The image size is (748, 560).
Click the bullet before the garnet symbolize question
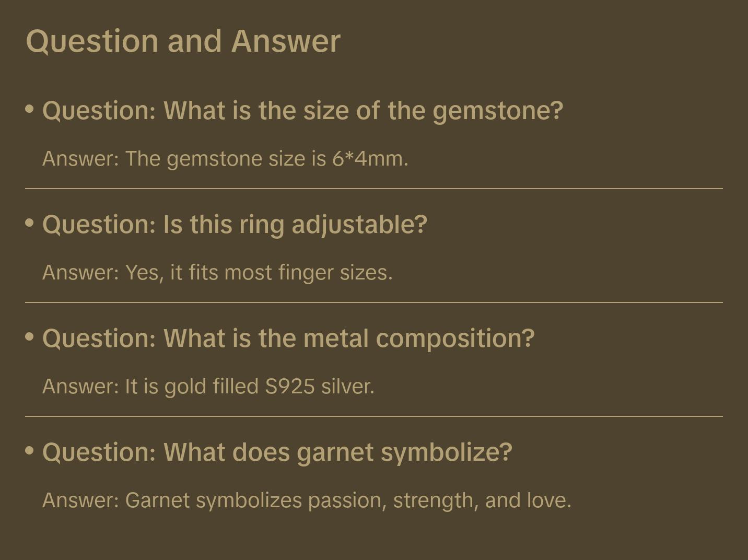coord(30,451)
